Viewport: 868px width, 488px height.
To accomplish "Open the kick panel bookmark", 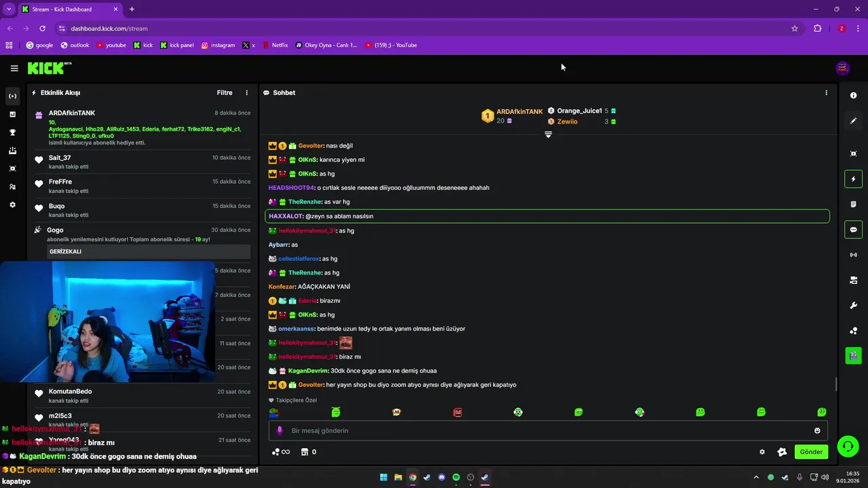I will click(176, 45).
